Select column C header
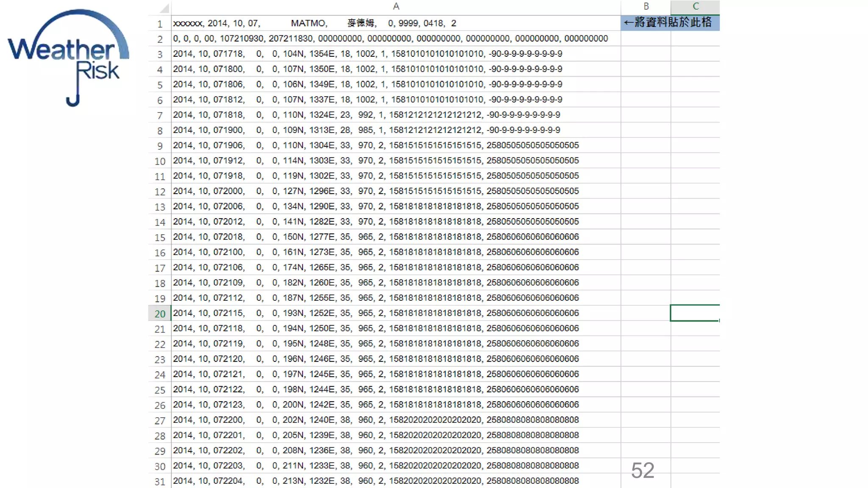The height and width of the screenshot is (488, 868). tap(695, 7)
